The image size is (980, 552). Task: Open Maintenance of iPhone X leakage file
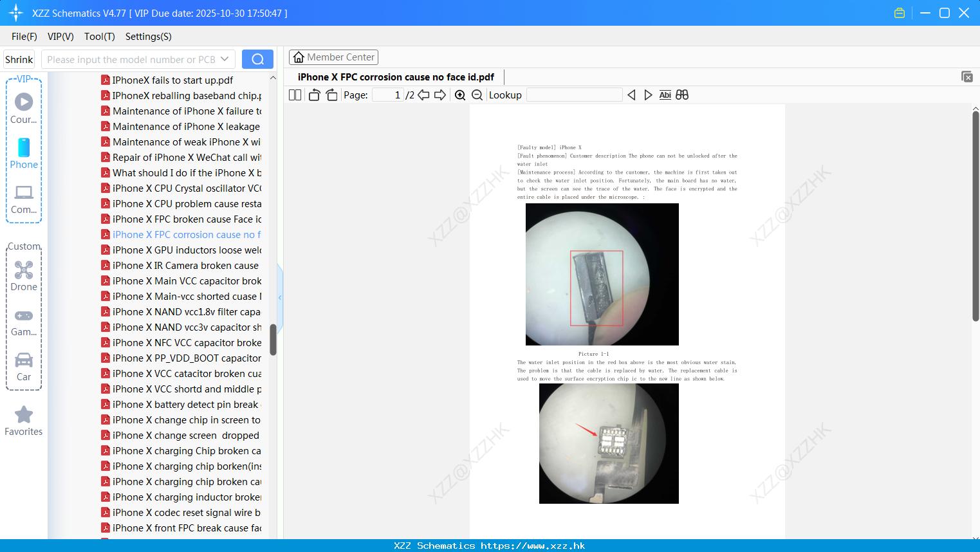[x=186, y=127]
